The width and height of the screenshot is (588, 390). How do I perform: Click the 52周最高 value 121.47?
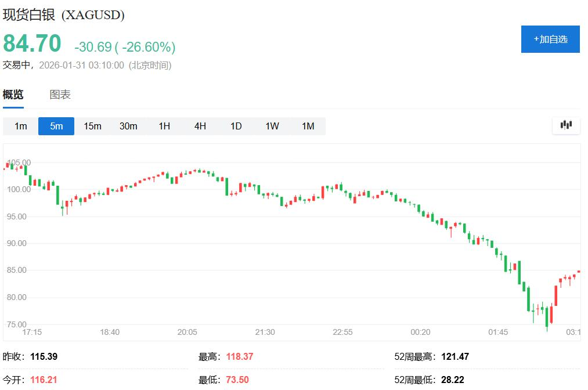pyautogui.click(x=453, y=356)
